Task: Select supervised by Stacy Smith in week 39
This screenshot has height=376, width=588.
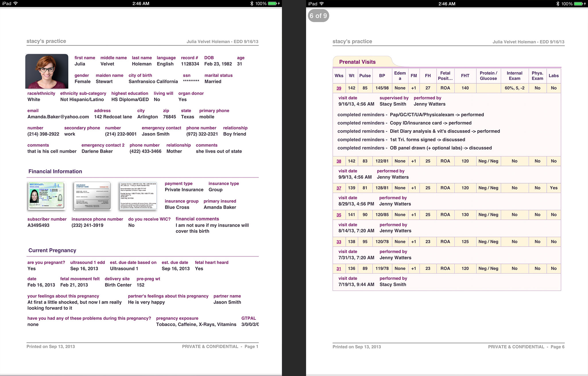Action: pyautogui.click(x=393, y=104)
